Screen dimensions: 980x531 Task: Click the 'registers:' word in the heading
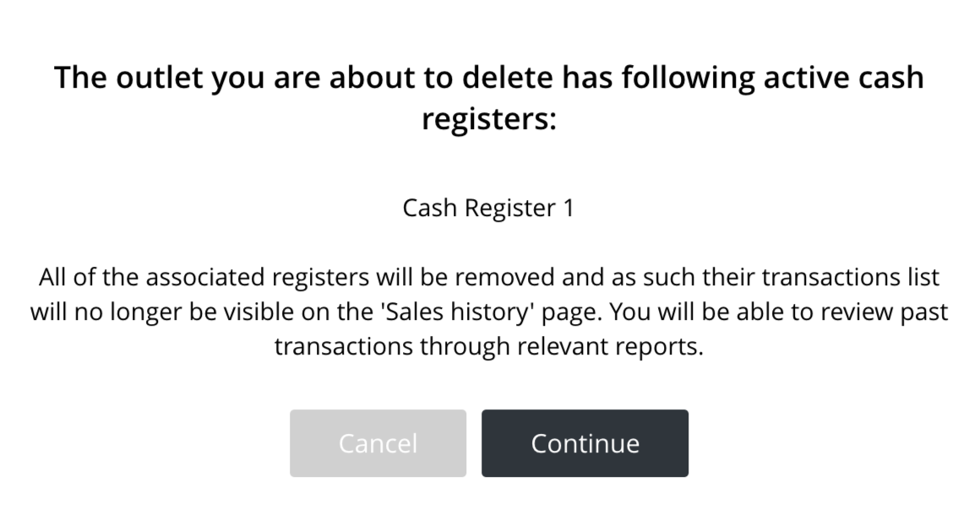(489, 118)
